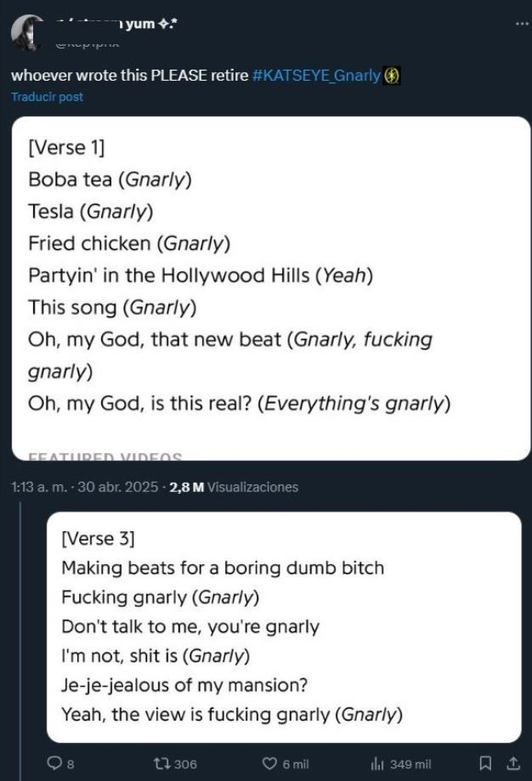The width and height of the screenshot is (532, 781).
Task: Click the 6 mil likes count
Action: pos(296,763)
